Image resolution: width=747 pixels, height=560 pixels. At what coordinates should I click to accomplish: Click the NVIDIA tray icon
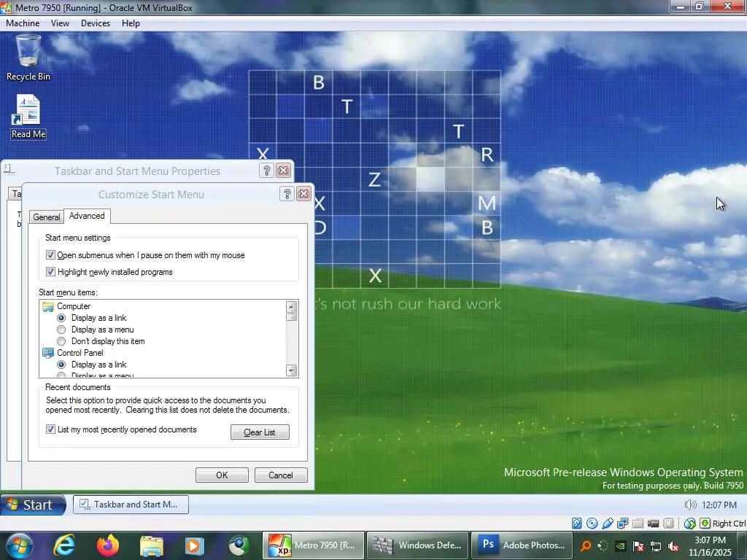pos(620,545)
